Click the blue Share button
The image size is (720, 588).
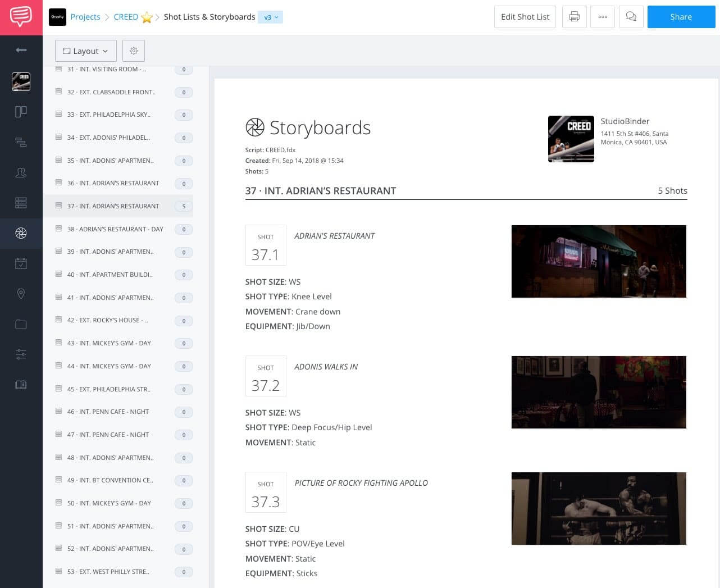pos(681,17)
